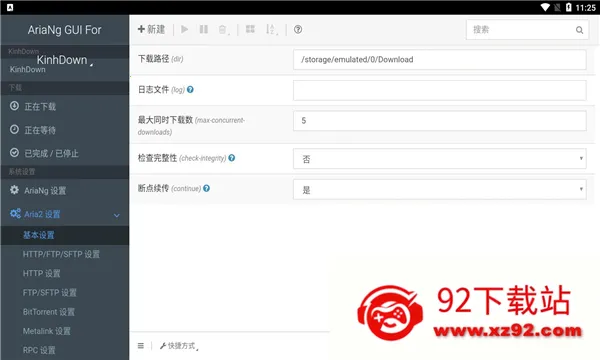This screenshot has height=360, width=600.
Task: Start selected tasks with play icon
Action: (184, 29)
